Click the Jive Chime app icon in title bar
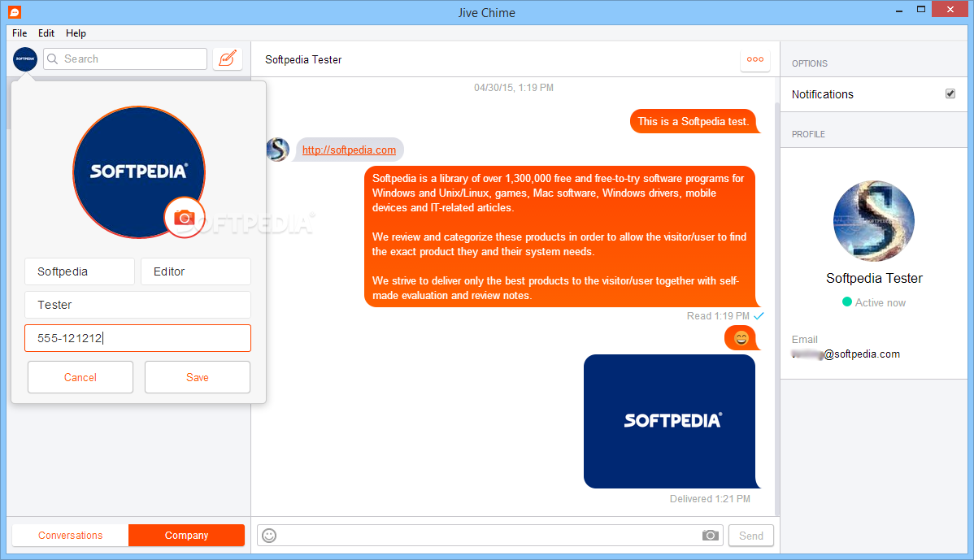 (15, 12)
